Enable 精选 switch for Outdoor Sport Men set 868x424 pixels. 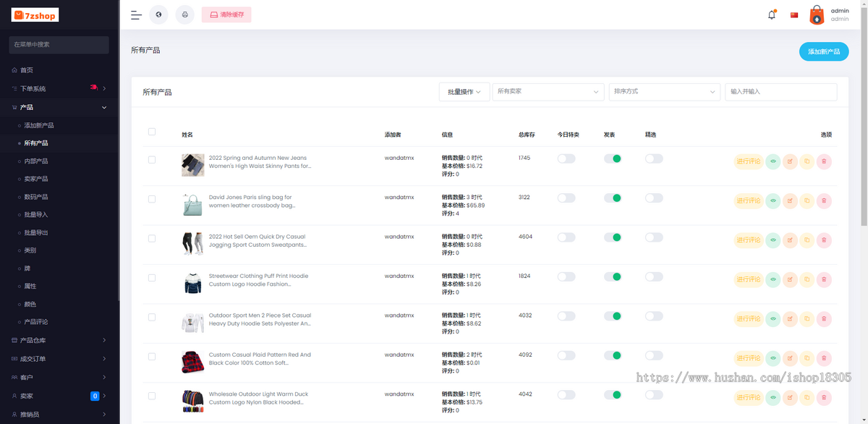(x=654, y=316)
